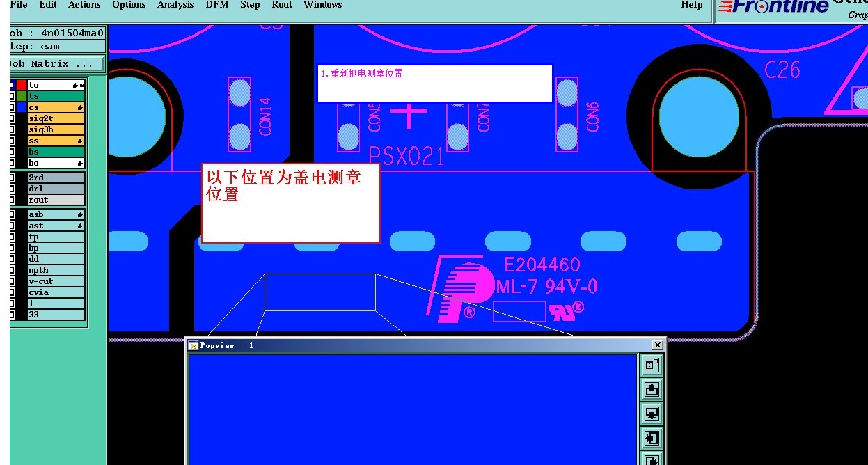Click the ML-7 94V-0 marking text

point(547,286)
